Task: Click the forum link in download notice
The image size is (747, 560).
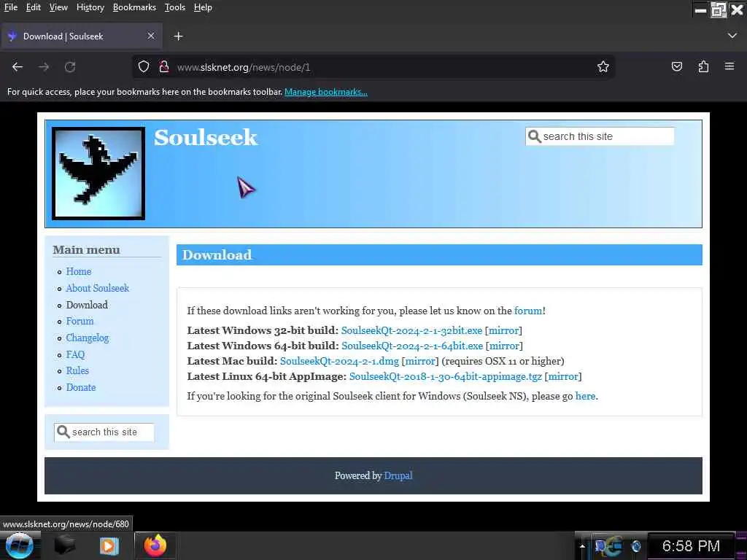Action: point(528,311)
